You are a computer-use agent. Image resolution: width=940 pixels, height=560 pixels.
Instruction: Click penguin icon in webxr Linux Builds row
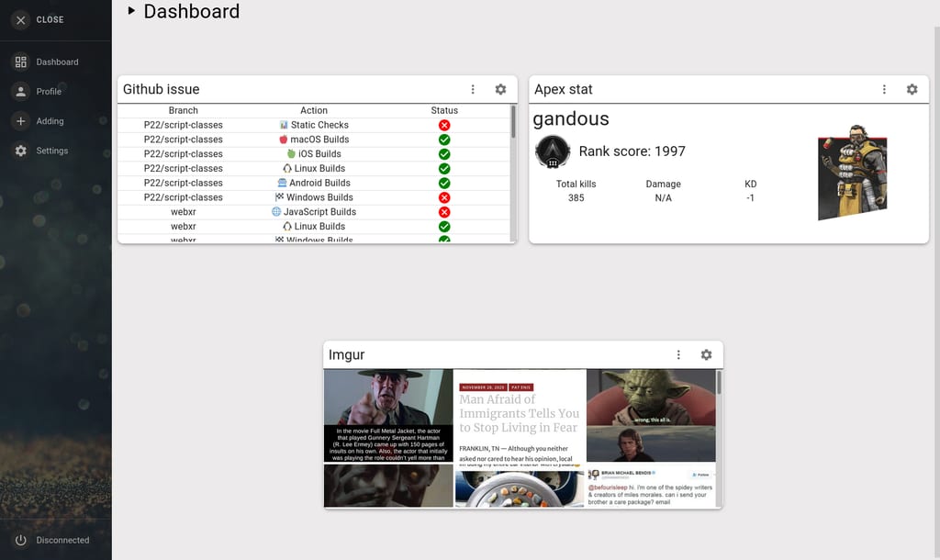[x=287, y=226]
